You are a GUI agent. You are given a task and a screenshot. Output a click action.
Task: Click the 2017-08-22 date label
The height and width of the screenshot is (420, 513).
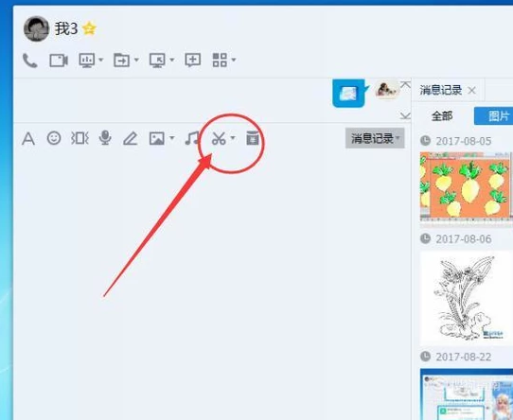click(463, 357)
